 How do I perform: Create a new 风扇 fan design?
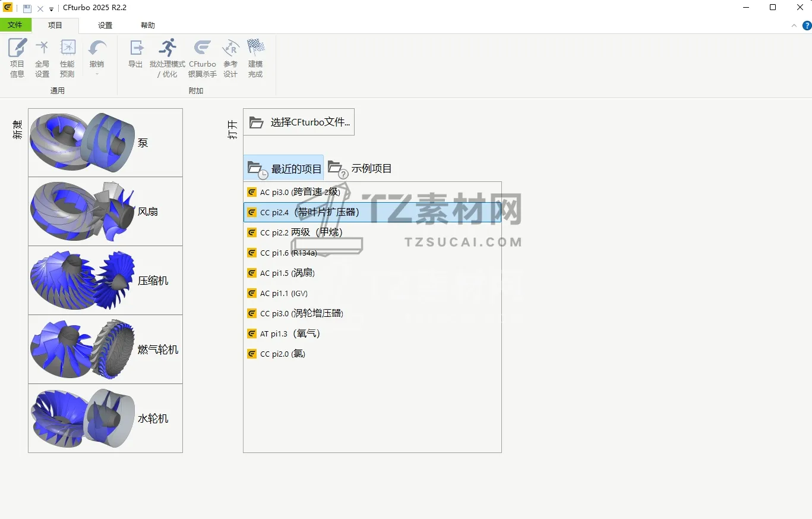pyautogui.click(x=106, y=212)
